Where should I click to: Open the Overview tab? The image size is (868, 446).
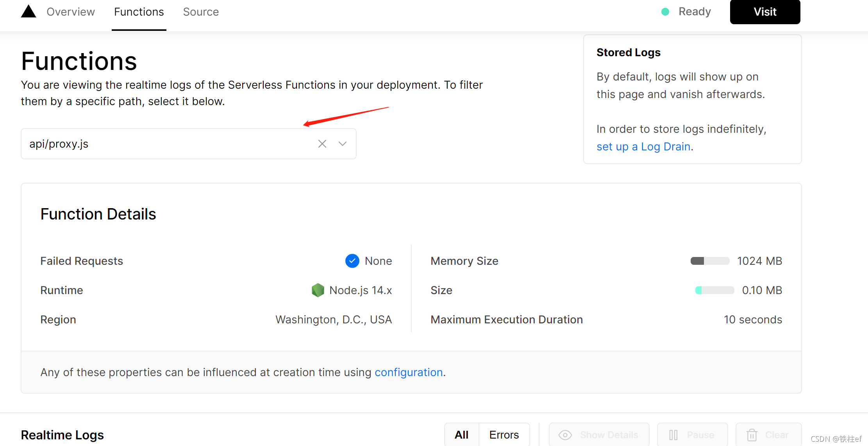pos(71,12)
